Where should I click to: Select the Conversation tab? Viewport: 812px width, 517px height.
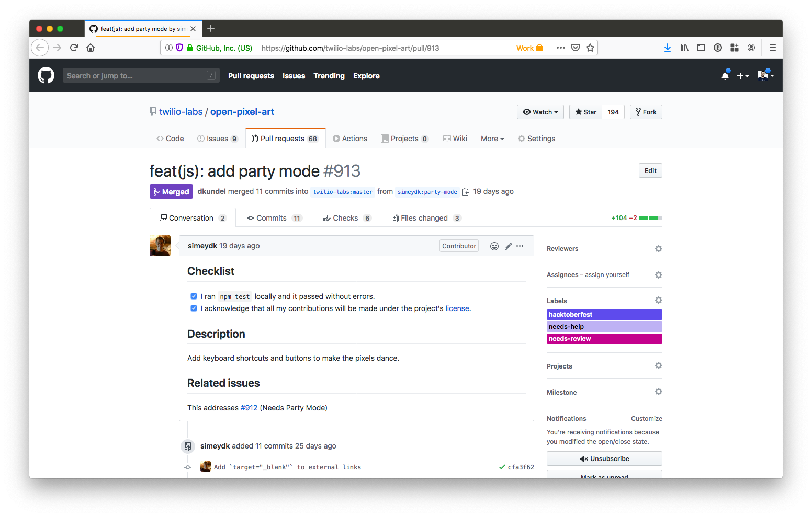(193, 218)
